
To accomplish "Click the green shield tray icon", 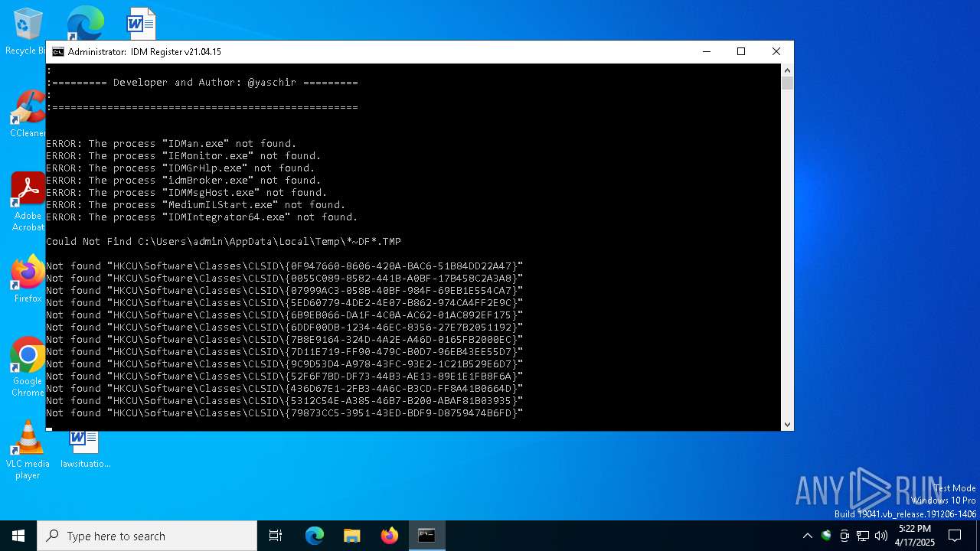I will tap(826, 536).
